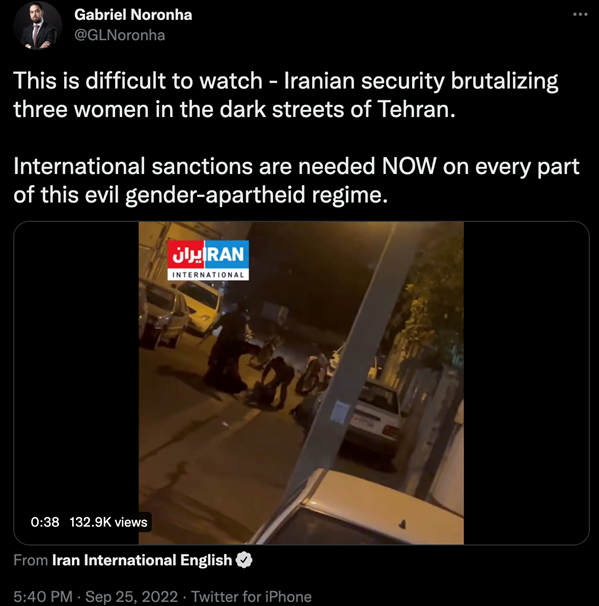This screenshot has width=599, height=606.
Task: Click the tweet text about Iranian security
Action: point(286,95)
